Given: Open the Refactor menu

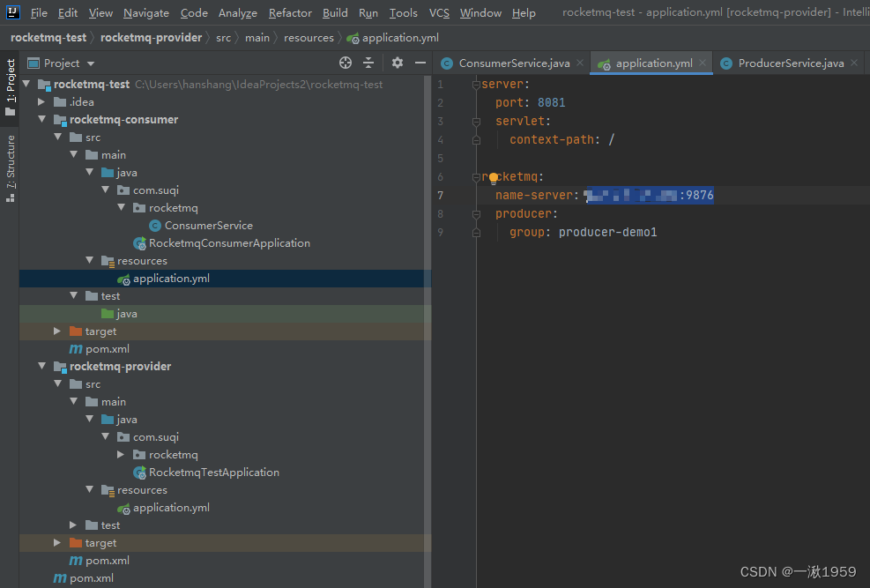Looking at the screenshot, I should 290,12.
